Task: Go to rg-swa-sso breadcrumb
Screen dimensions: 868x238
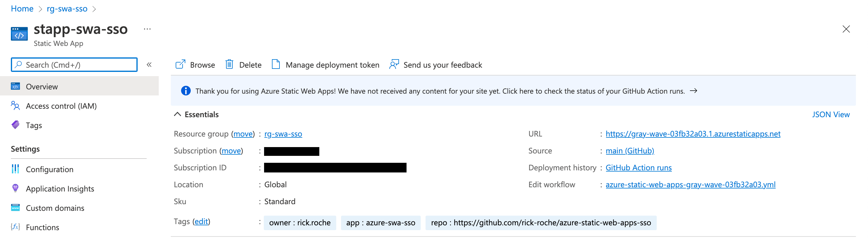Action: pos(67,9)
